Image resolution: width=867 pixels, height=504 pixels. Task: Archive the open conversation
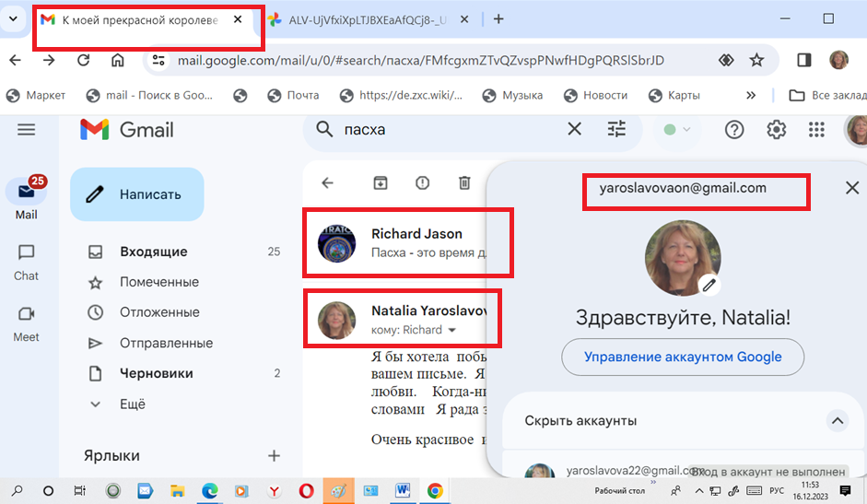[x=381, y=183]
